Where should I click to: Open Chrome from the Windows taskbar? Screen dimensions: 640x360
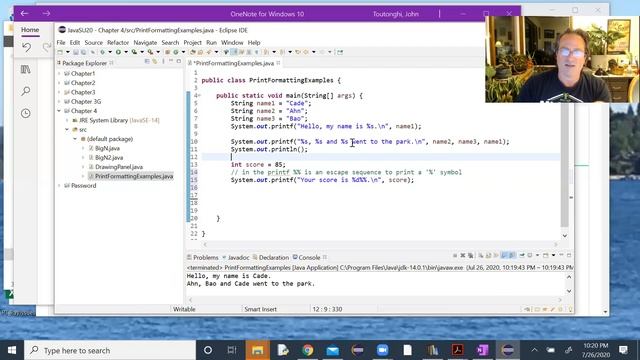coord(308,350)
